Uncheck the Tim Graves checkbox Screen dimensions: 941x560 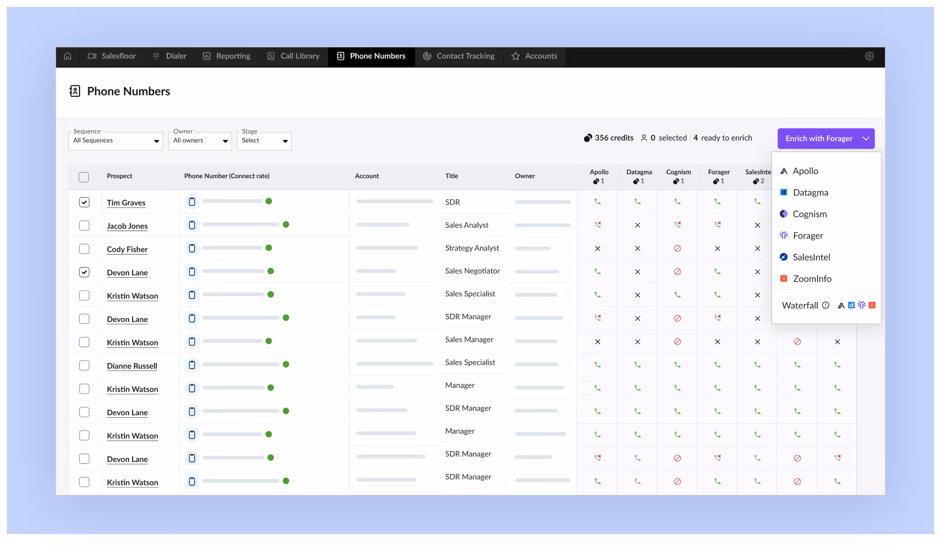(x=84, y=202)
